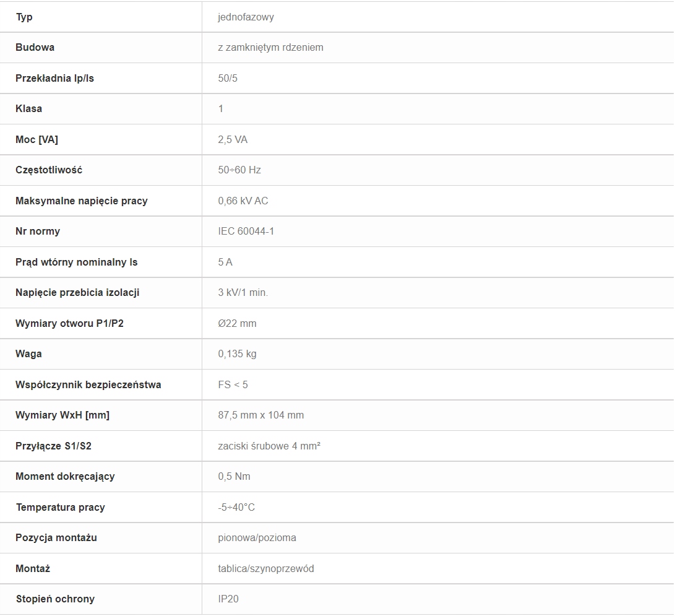Image resolution: width=675 pixels, height=616 pixels.
Task: Select the "Prąd wtórny nominalny Is" label
Action: [76, 262]
